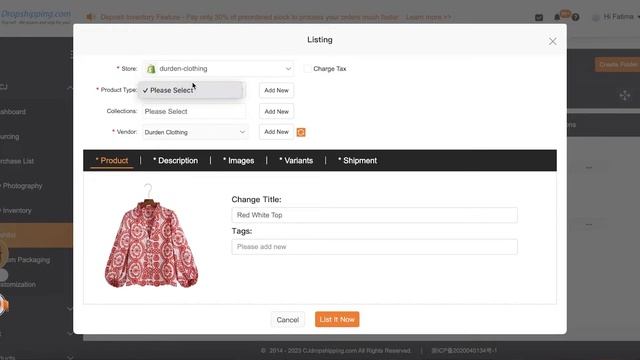Viewport: 640px width, 360px height.
Task: Switch to the Variants tab
Action: [x=296, y=161]
